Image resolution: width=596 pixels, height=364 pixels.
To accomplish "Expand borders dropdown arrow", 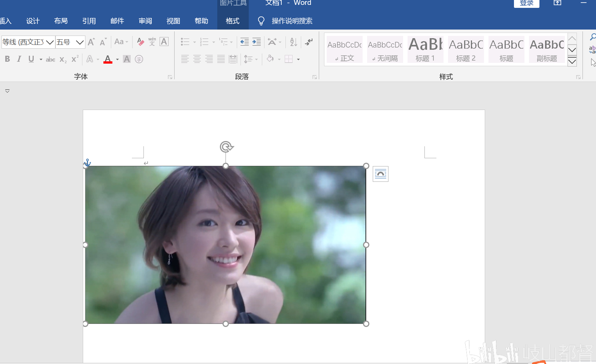I will click(x=298, y=59).
